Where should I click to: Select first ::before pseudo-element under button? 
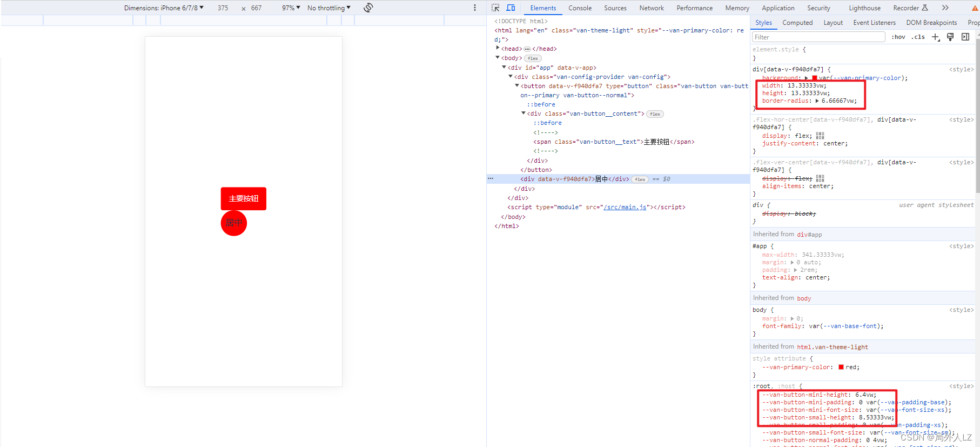click(x=541, y=104)
